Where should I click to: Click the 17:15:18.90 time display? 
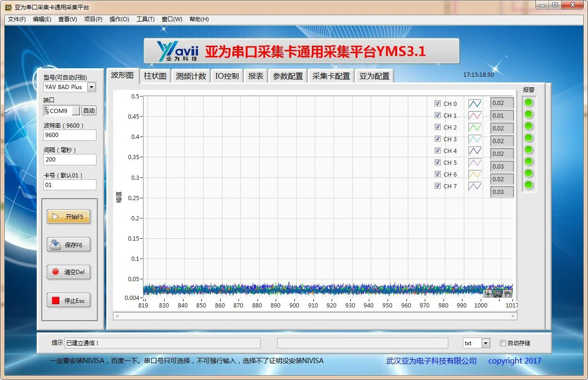pos(478,75)
